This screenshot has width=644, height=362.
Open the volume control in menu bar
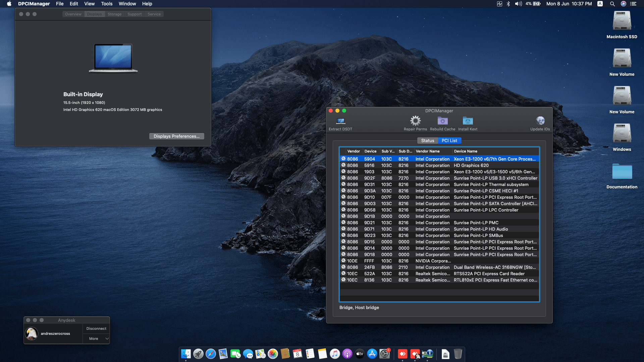click(x=518, y=4)
